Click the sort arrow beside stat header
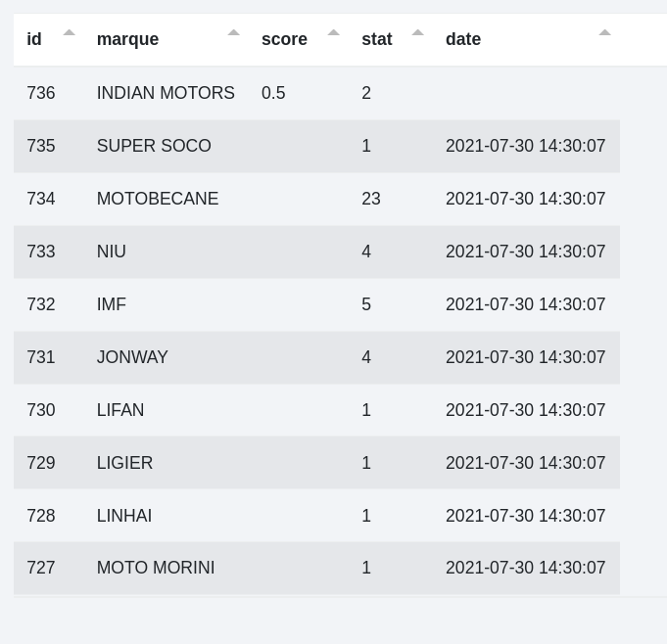 (418, 33)
